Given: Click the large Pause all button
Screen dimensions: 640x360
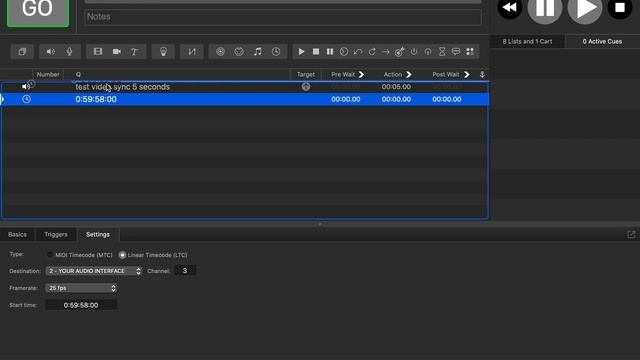Looking at the screenshot, I should pos(545,8).
